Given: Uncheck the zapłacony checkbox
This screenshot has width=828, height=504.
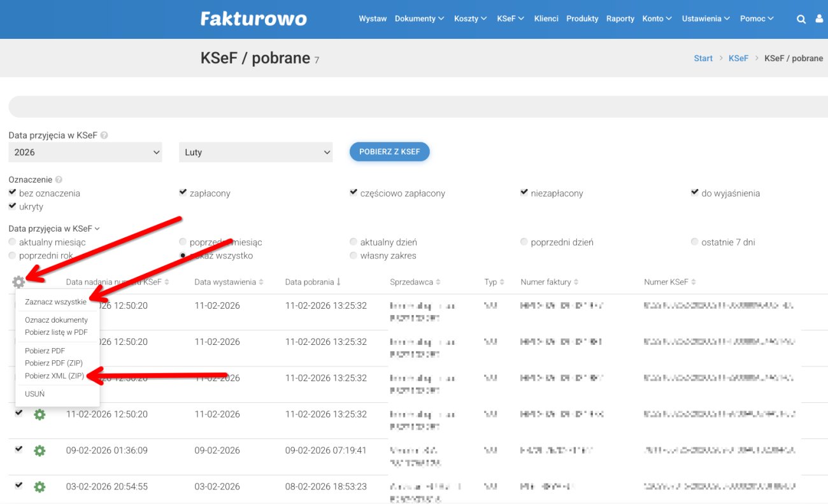Looking at the screenshot, I should [x=183, y=193].
